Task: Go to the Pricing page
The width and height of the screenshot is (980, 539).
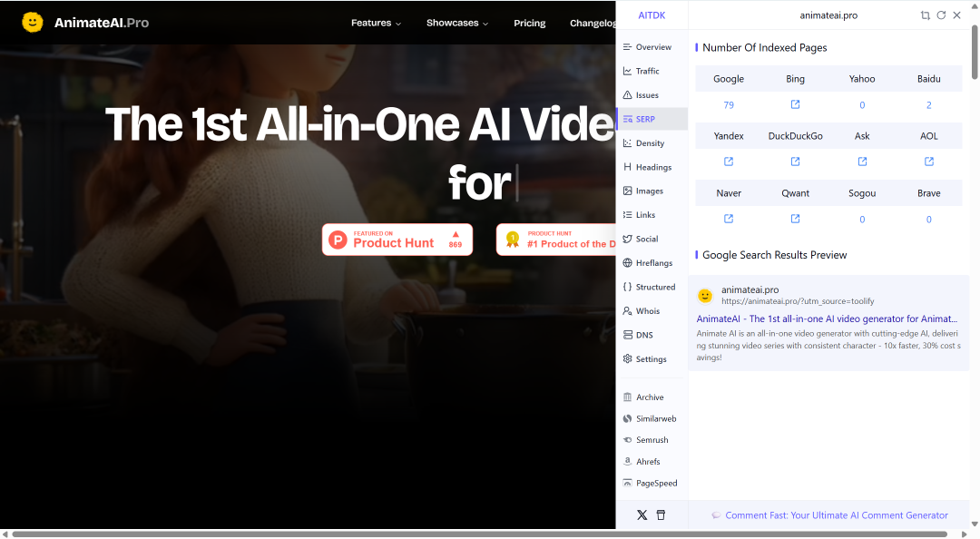Action: pyautogui.click(x=529, y=23)
